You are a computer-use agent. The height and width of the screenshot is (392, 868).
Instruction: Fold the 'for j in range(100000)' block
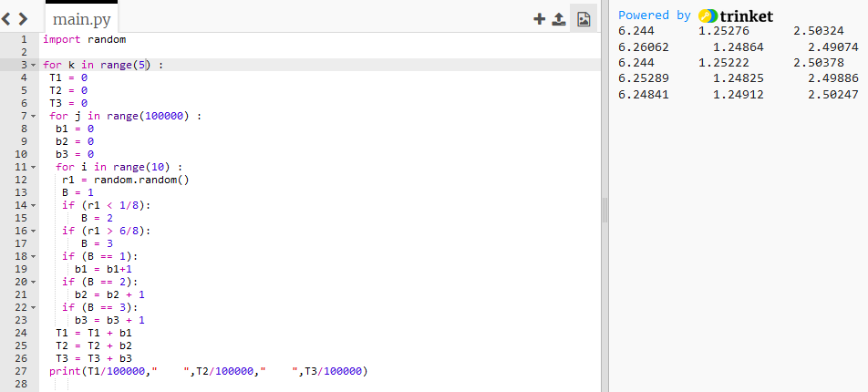point(33,117)
